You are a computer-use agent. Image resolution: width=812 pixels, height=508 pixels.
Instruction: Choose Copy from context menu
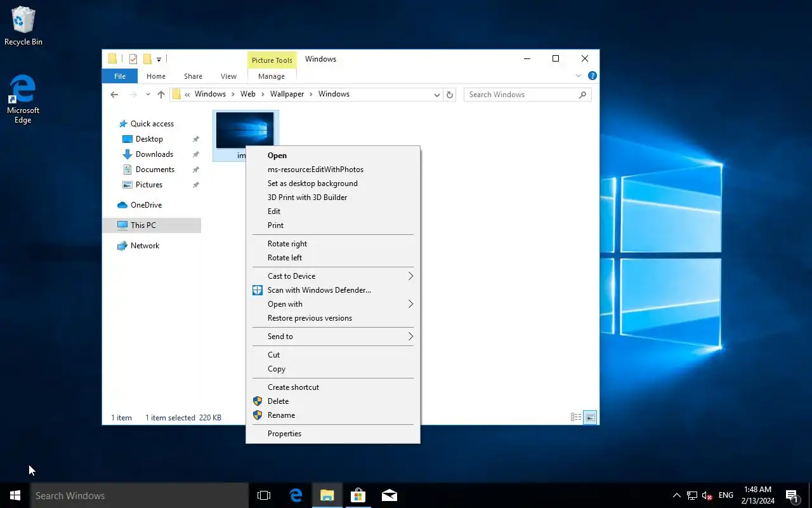pyautogui.click(x=333, y=369)
